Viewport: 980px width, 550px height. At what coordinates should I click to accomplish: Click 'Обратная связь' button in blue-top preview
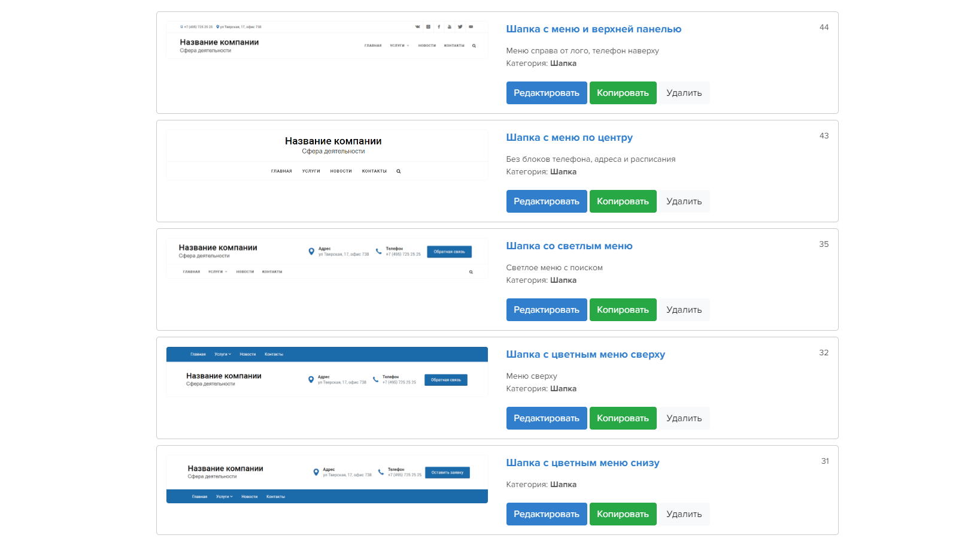pos(446,380)
